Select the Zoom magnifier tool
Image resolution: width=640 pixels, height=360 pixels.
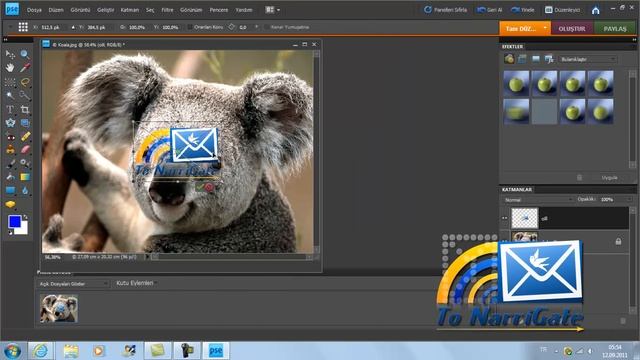click(x=24, y=54)
